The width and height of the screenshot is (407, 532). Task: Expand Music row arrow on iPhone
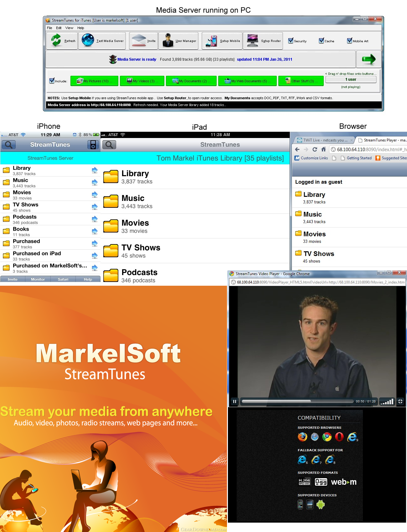click(95, 182)
